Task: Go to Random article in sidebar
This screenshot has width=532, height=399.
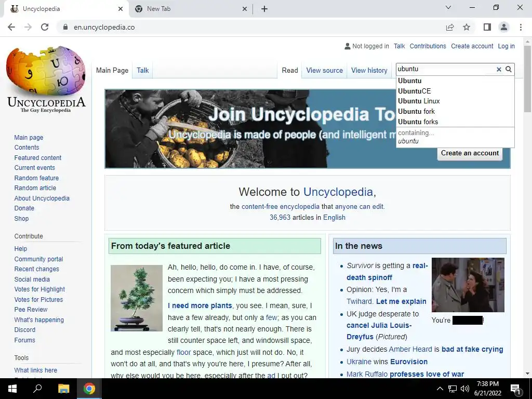Action: 35,188
